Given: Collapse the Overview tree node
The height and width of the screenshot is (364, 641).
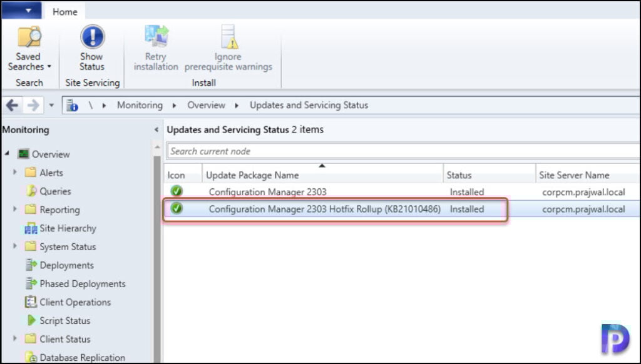Looking at the screenshot, I should tap(7, 154).
